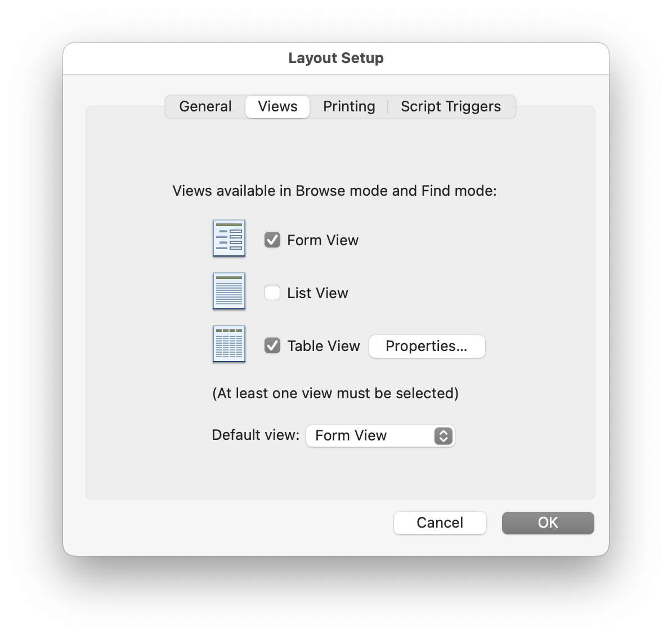
Task: Go to the Script Triggers tab
Action: click(x=451, y=106)
